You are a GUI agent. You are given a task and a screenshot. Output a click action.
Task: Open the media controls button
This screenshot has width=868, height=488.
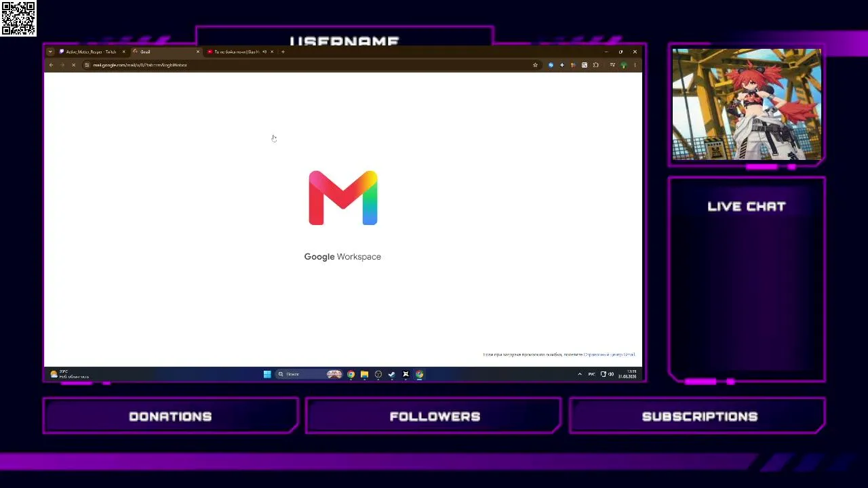(x=612, y=65)
